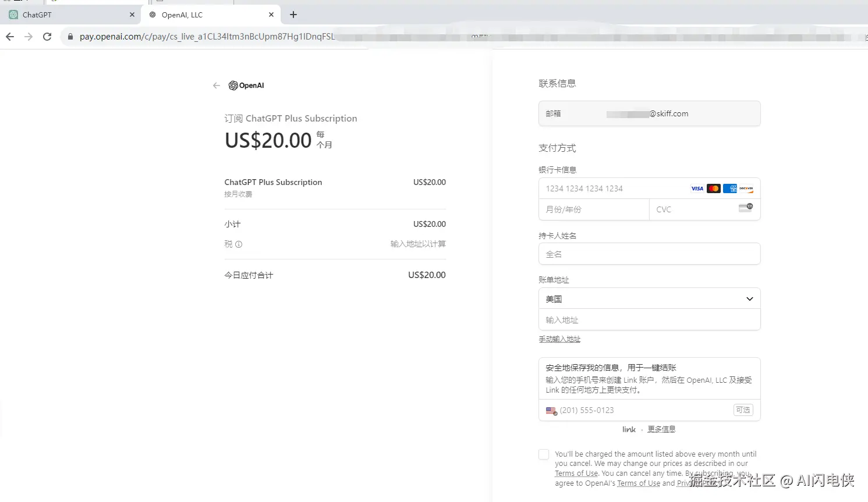
Task: Click the link logo below the phone field
Action: (629, 429)
